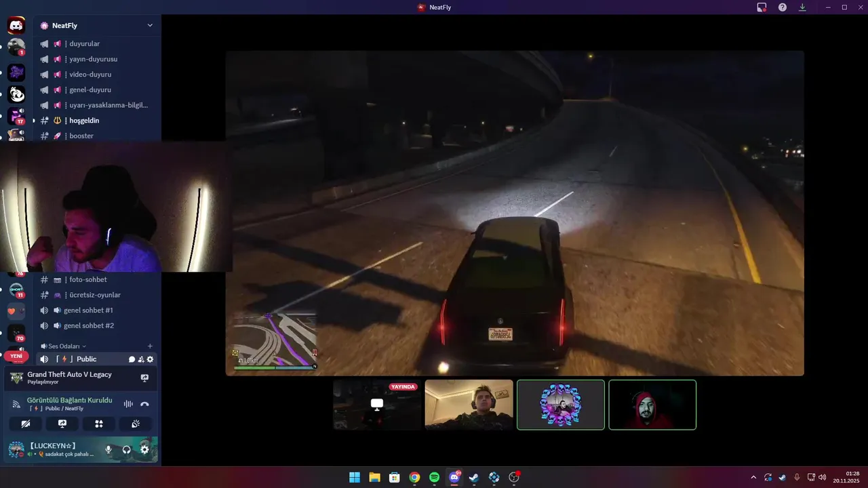Invite people to the Public channel
Viewport: 868px width, 488px height.
tap(141, 359)
